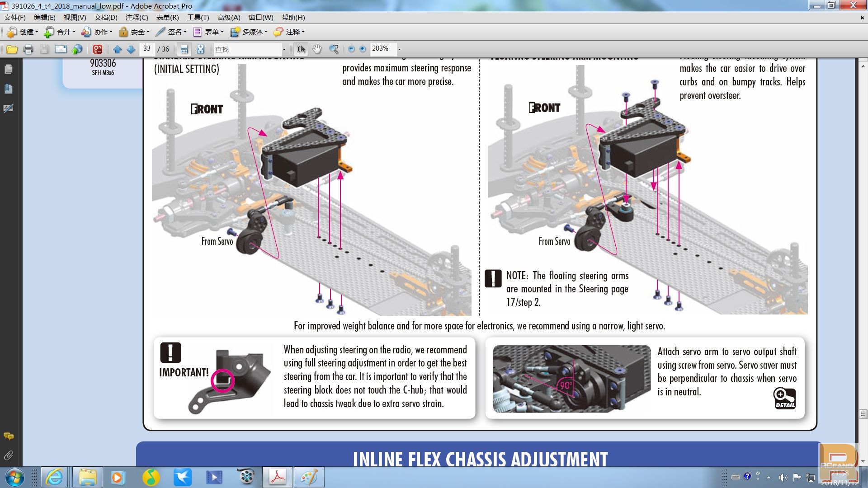Open the 创建 (Create) dropdown

pos(23,32)
